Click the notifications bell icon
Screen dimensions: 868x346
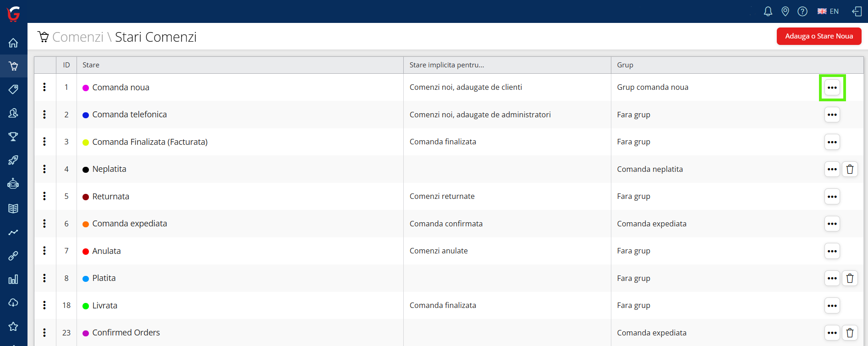[x=768, y=11]
